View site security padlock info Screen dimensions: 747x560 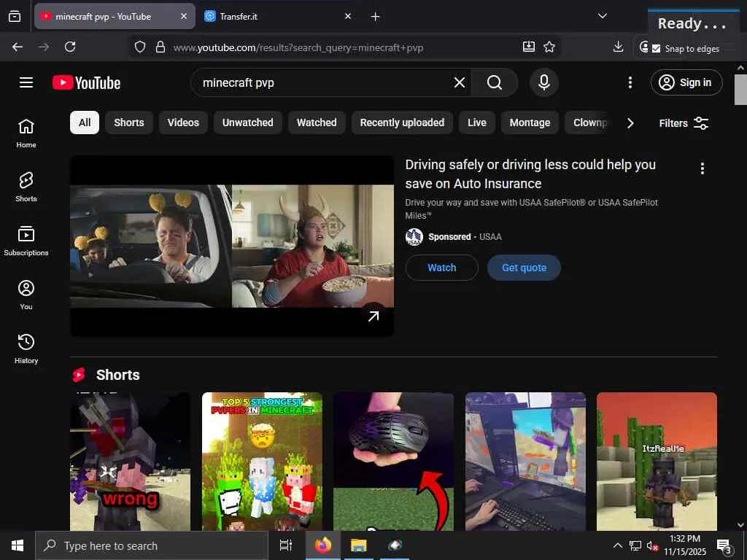[160, 47]
